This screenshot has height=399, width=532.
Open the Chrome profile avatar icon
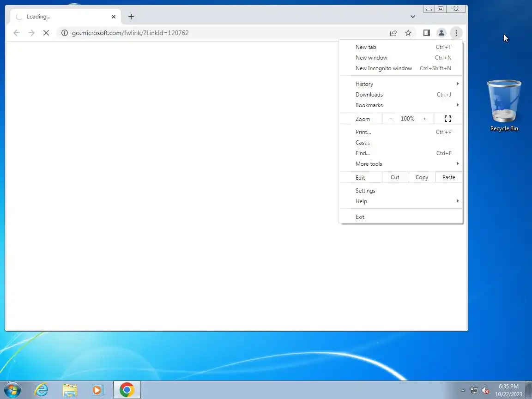pos(441,33)
